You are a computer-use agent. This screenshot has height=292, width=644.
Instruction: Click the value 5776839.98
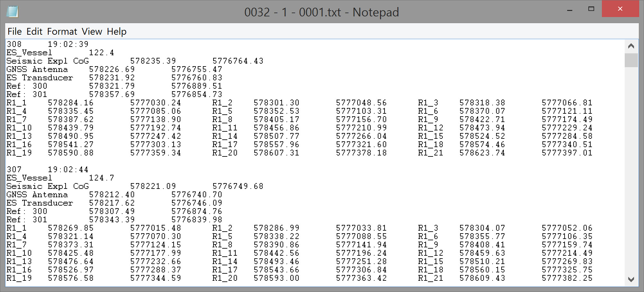(x=197, y=219)
